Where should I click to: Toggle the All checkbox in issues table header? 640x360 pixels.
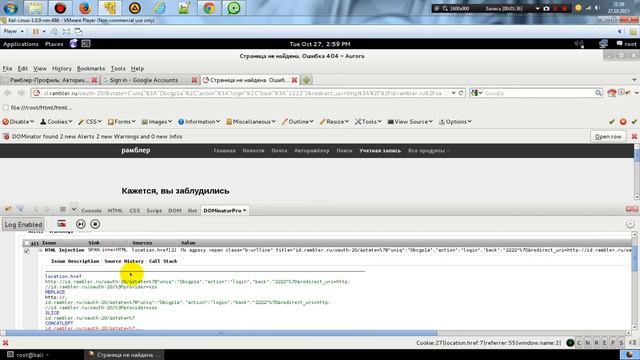tap(27, 243)
